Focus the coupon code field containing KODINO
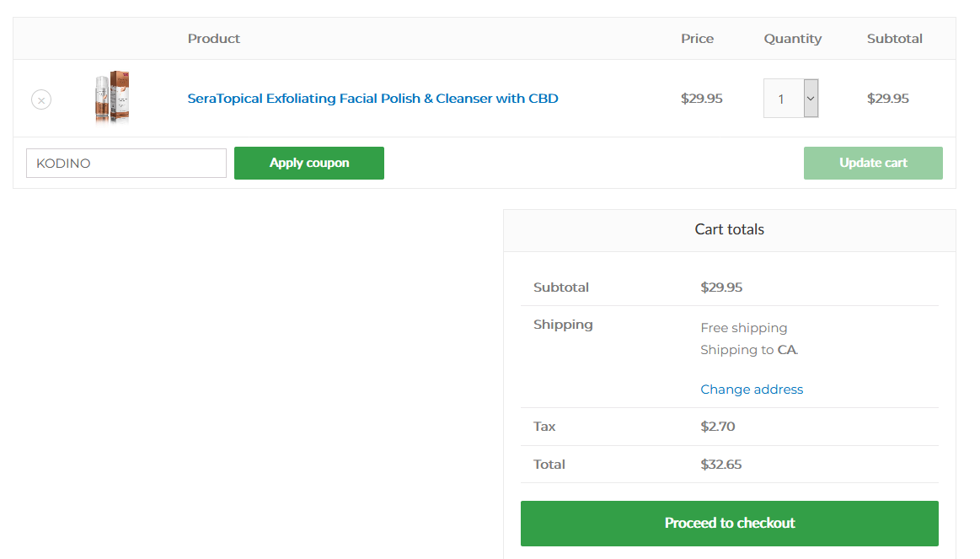This screenshot has height=559, width=980. point(126,164)
